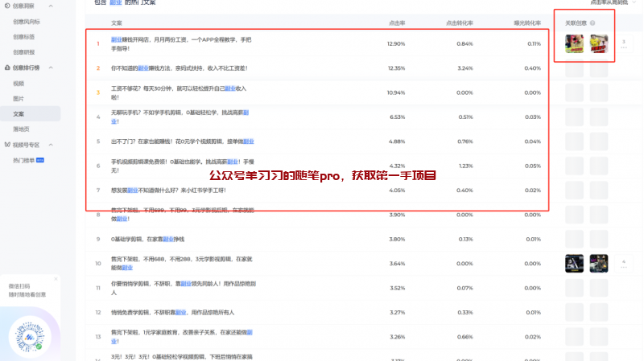This screenshot has width=644, height=361.
Task: Open the 视频 ranking in sidebar
Action: pyautogui.click(x=19, y=83)
